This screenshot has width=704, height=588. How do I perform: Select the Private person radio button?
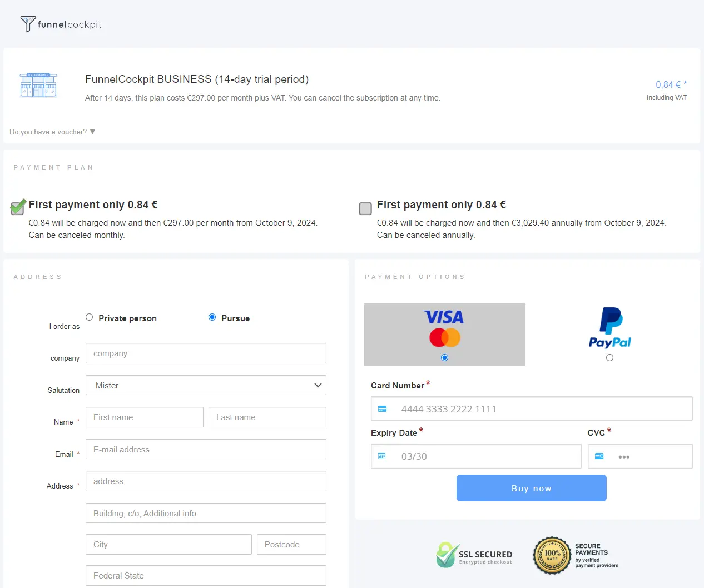point(89,317)
